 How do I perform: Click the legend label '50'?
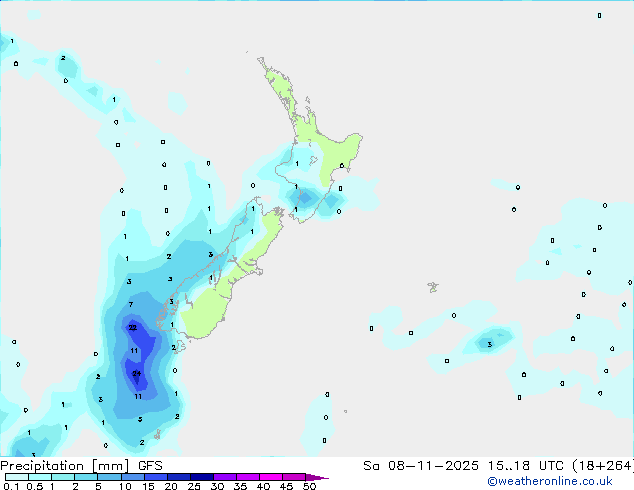(309, 486)
